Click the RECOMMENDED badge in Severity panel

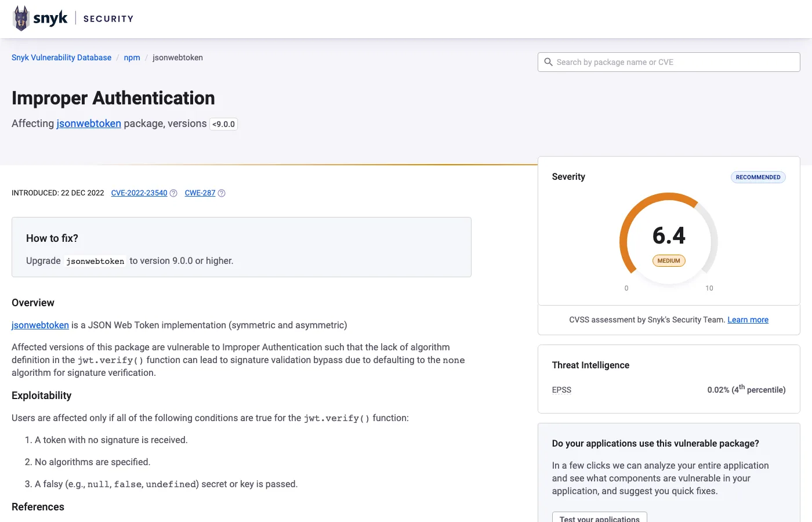click(757, 177)
